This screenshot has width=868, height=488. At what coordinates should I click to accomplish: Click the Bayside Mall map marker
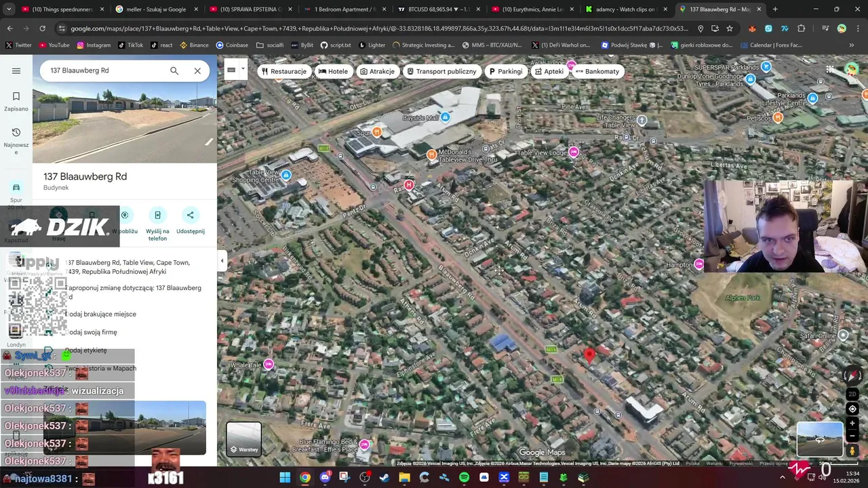click(x=445, y=118)
